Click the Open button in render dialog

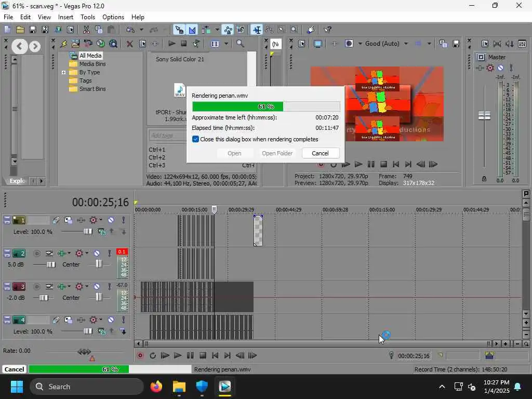pyautogui.click(x=234, y=153)
